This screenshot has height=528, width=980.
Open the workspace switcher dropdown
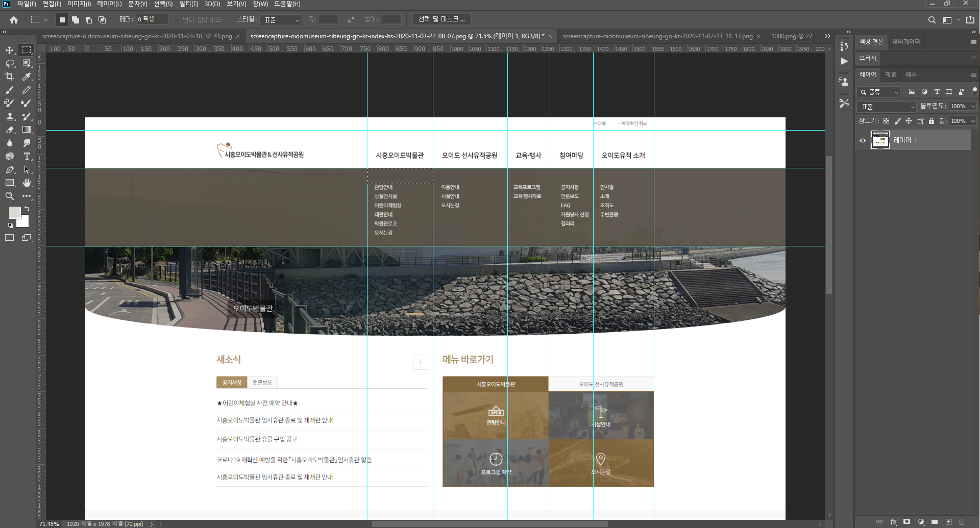pyautogui.click(x=951, y=20)
